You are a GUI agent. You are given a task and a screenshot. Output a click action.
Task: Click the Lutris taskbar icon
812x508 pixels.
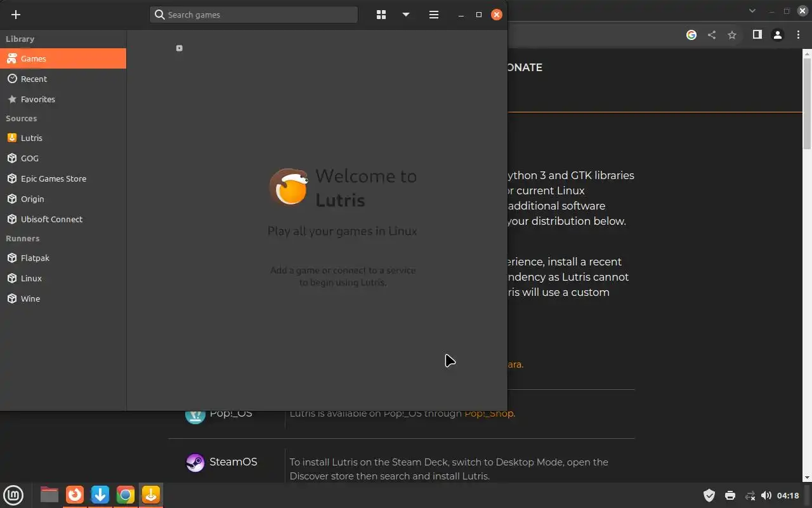151,495
